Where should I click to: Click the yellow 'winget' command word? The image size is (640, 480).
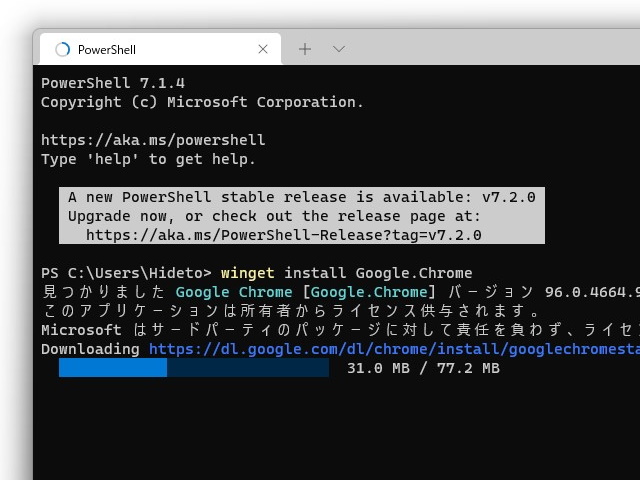[x=248, y=273]
